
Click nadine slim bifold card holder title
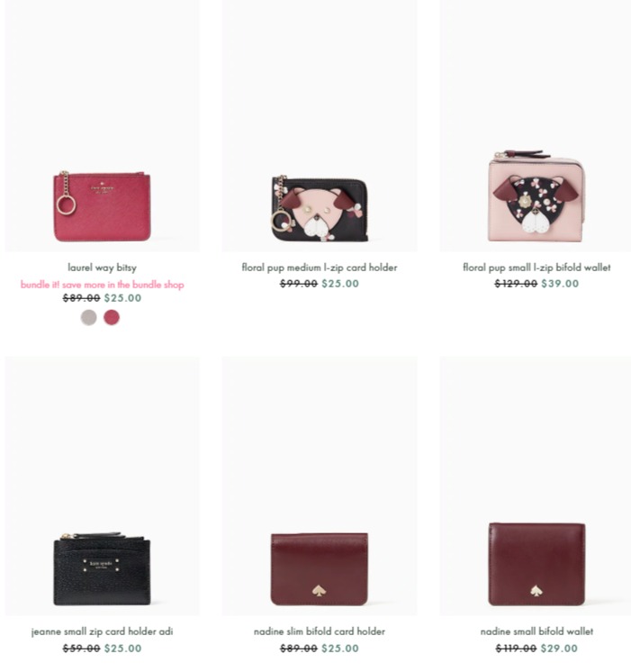[x=320, y=631]
